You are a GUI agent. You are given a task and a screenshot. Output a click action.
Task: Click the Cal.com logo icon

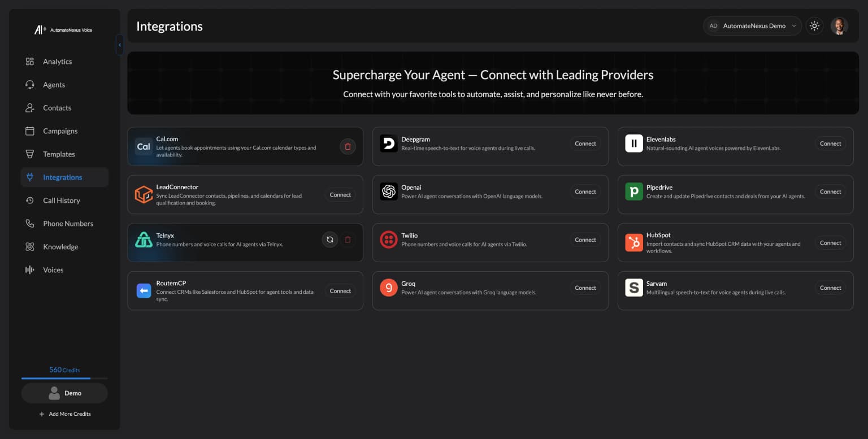coord(144,146)
